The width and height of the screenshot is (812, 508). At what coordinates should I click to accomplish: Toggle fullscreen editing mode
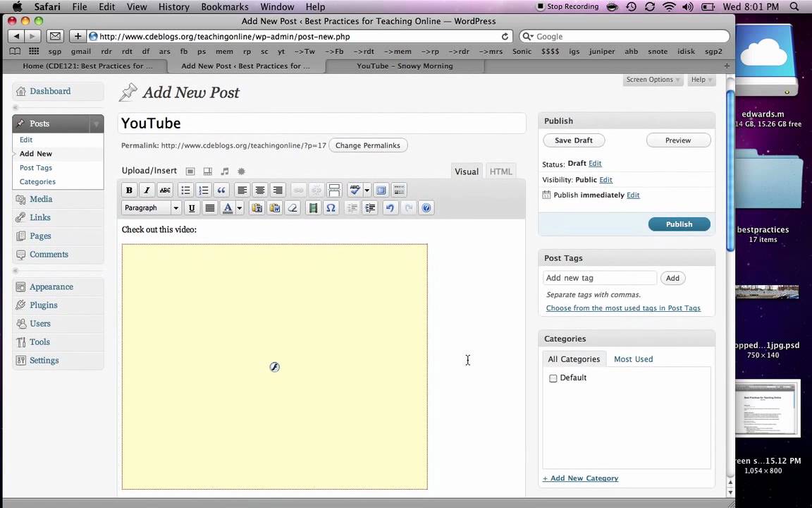381,190
